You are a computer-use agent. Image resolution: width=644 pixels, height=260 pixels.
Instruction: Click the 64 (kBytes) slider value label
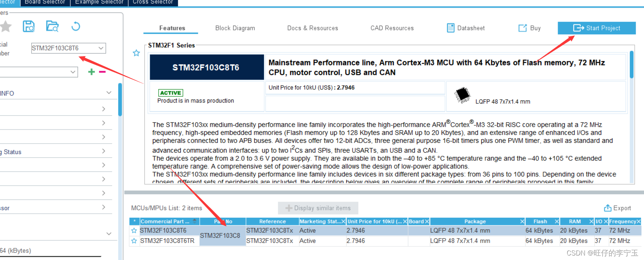(x=16, y=251)
